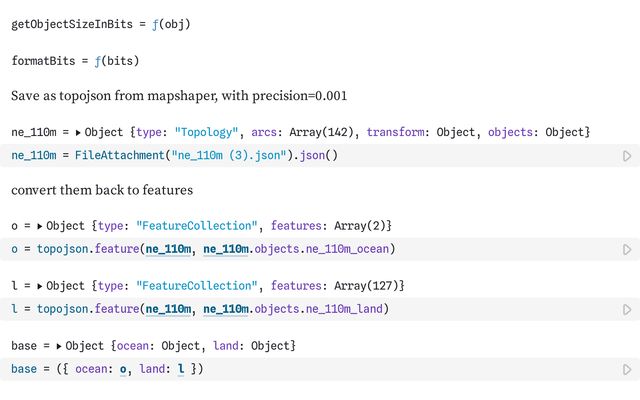
Task: Place cursor in base = ({ ocean code editor
Action: (400, 370)
